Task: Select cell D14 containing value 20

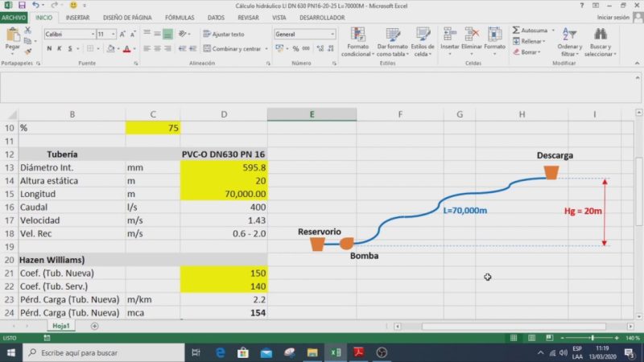Action: 224,181
